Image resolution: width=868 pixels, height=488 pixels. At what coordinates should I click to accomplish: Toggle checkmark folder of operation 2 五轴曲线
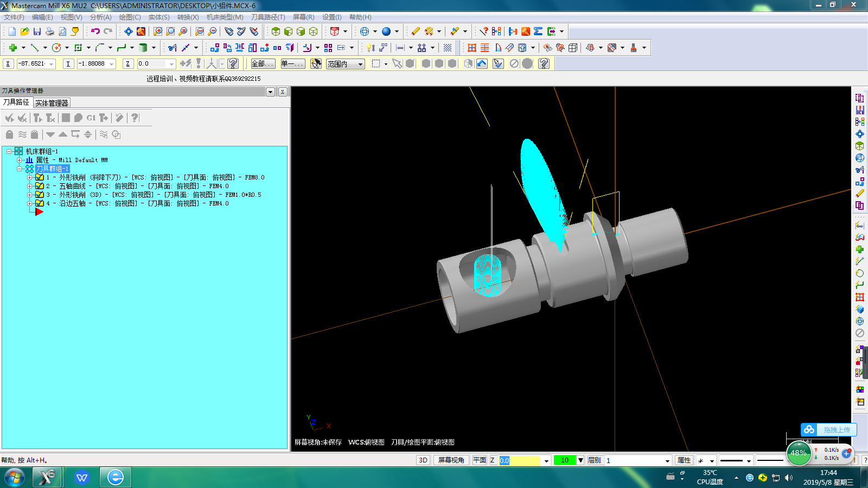[x=40, y=186]
